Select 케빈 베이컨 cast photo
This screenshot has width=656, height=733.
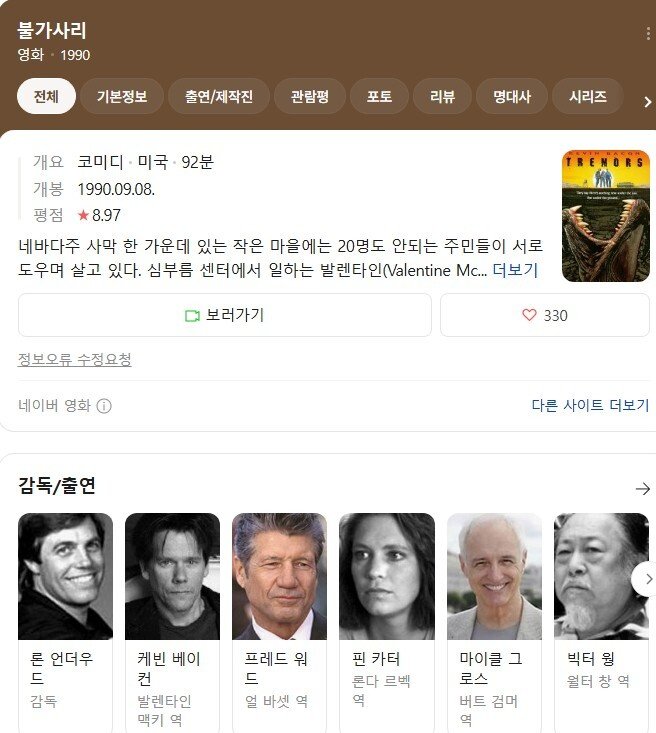(x=173, y=576)
